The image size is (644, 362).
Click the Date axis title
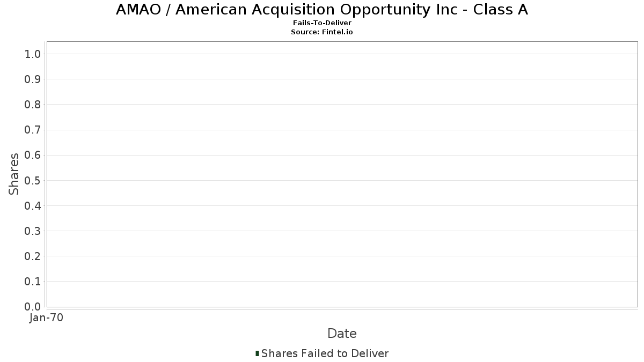(342, 334)
